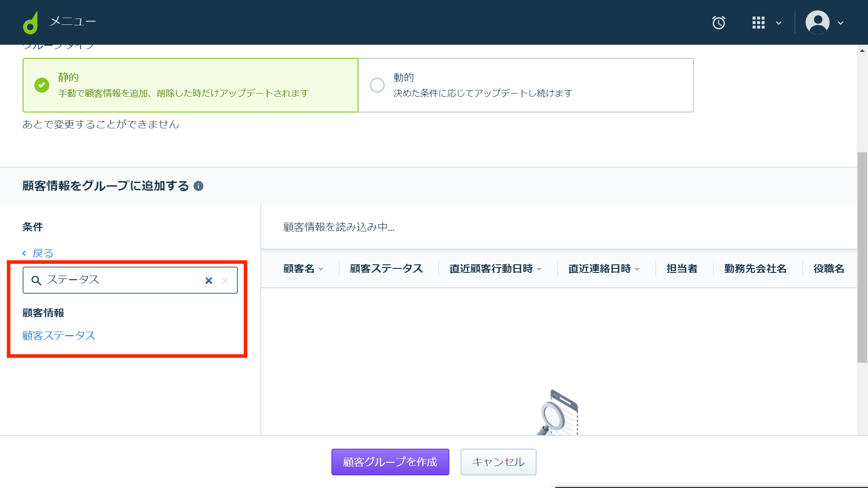
Task: Click the 条件 heading
Action: pos(33,227)
